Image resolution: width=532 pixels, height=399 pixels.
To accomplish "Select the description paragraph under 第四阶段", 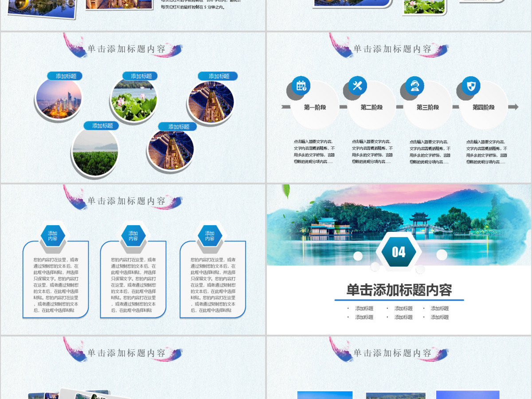I will pos(486,152).
